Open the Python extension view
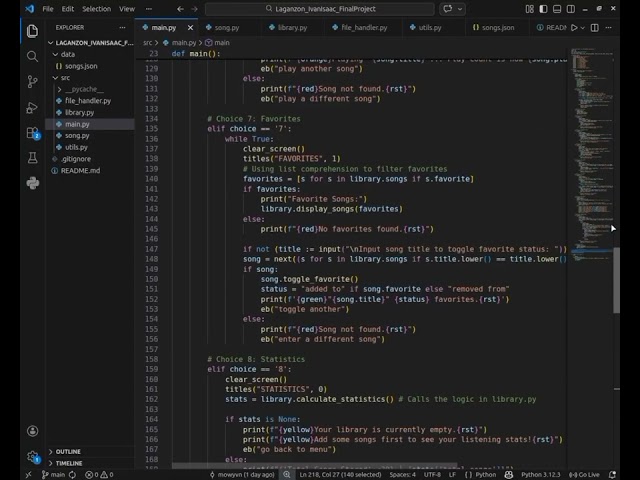Viewport: 640px width, 480px height. [33, 183]
